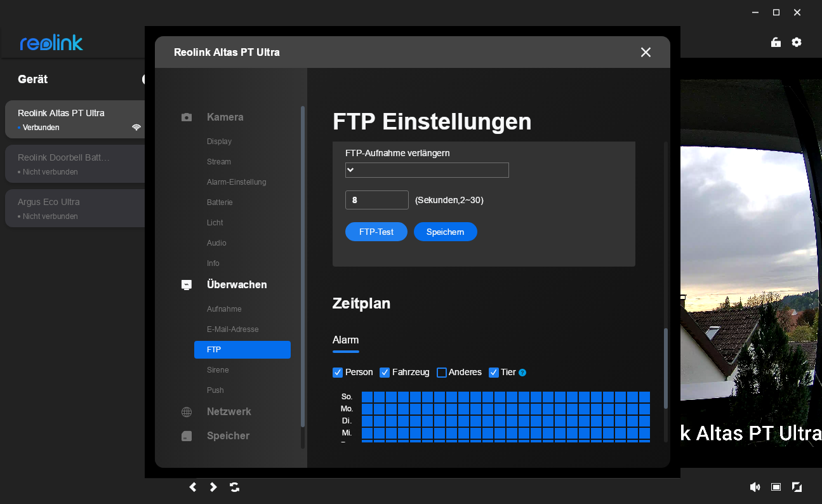The height and width of the screenshot is (504, 822).
Task: Select Audio in the sidebar
Action: point(216,243)
